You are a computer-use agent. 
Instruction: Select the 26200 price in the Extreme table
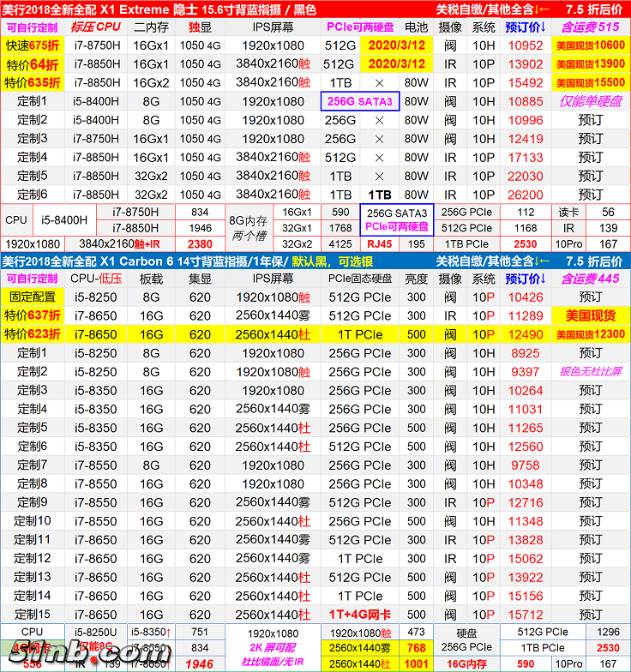click(526, 195)
